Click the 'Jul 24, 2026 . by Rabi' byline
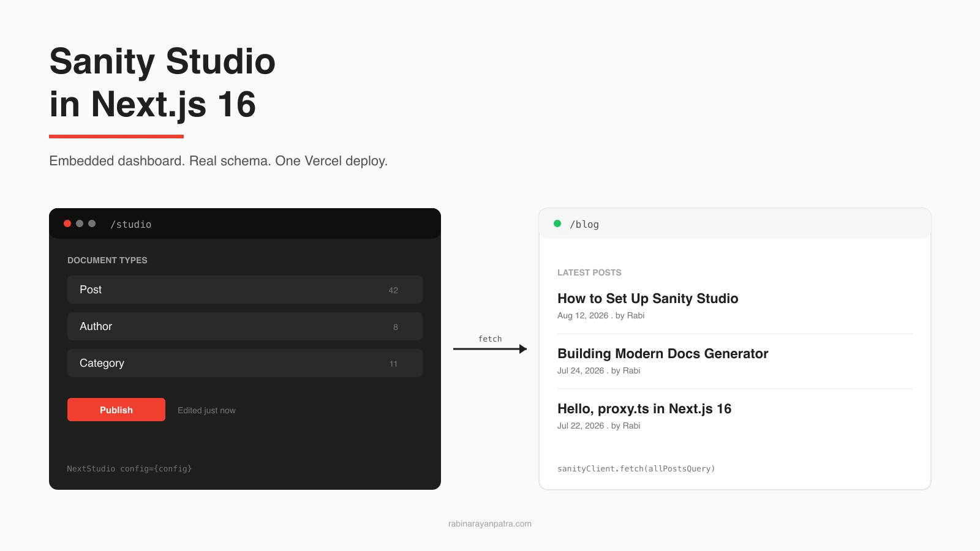 coord(598,370)
